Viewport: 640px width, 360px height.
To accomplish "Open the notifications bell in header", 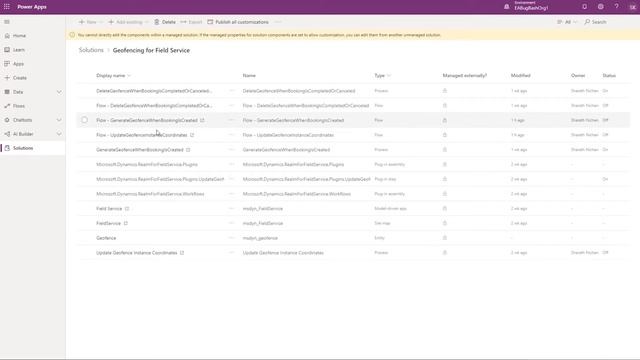I will (584, 7).
